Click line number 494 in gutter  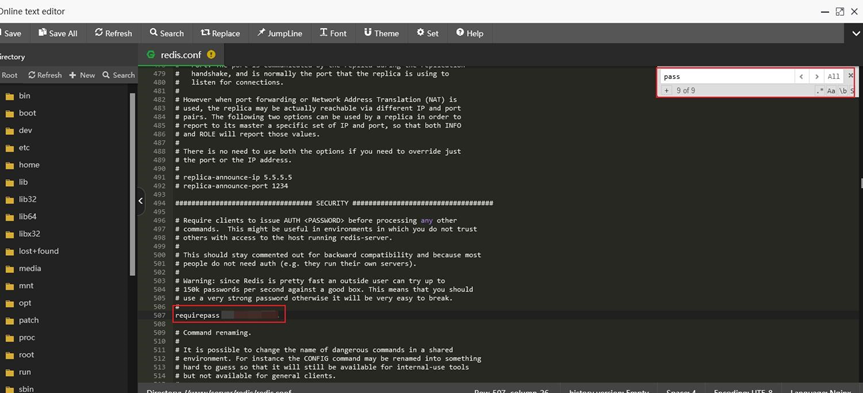(x=160, y=203)
